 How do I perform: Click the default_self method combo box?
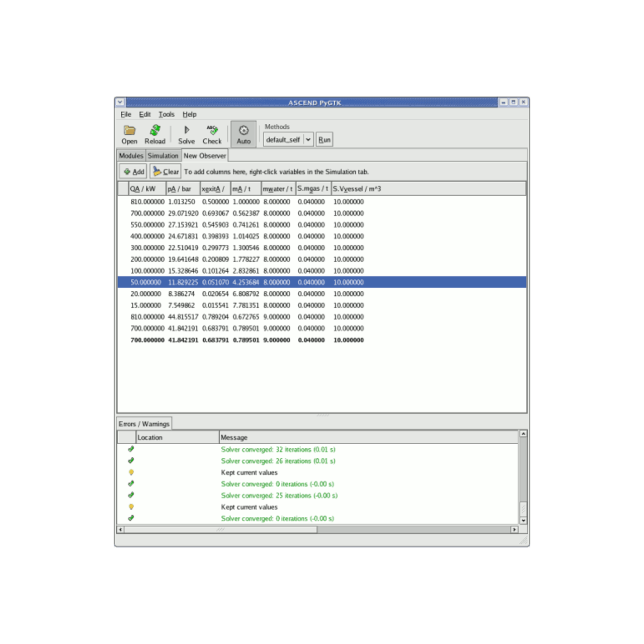pyautogui.click(x=283, y=139)
